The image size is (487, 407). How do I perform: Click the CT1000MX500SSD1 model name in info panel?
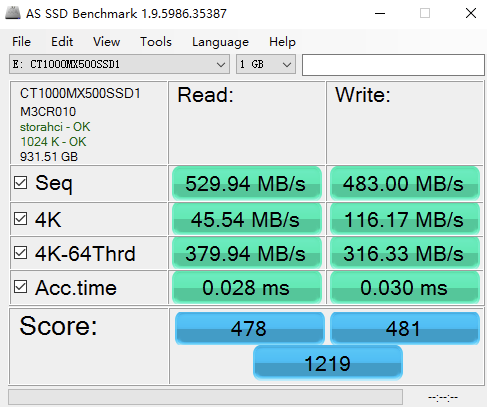click(x=80, y=93)
